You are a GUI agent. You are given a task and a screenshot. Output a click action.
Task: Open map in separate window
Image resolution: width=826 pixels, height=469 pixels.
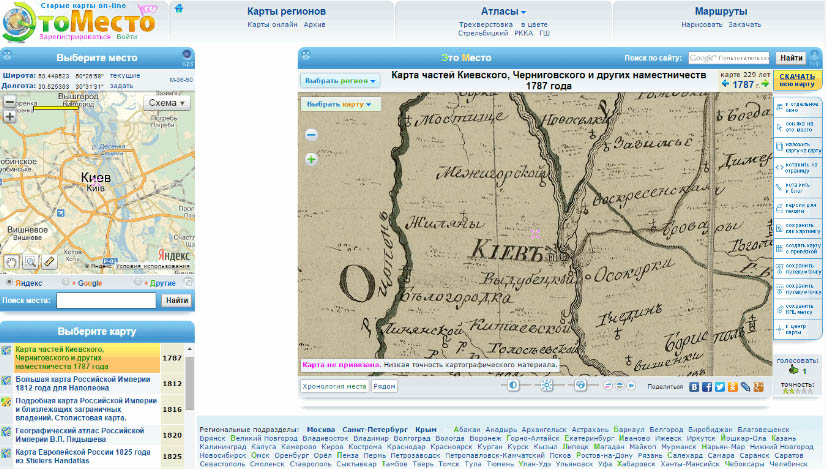click(798, 108)
